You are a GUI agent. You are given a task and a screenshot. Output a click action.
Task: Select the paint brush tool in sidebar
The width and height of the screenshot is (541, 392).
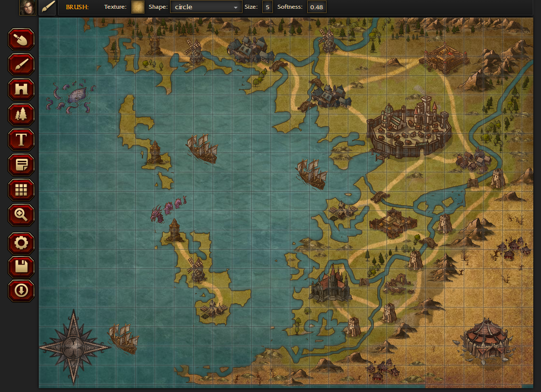(21, 64)
